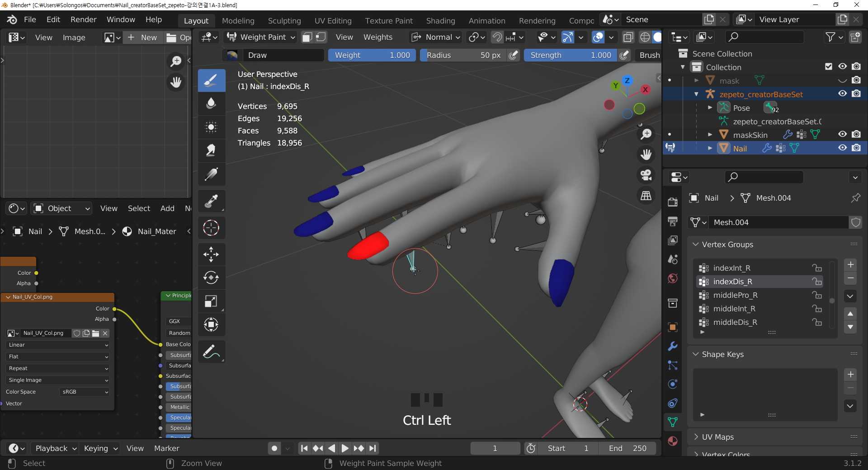This screenshot has height=470, width=868.
Task: Open the File menu
Action: click(x=30, y=19)
